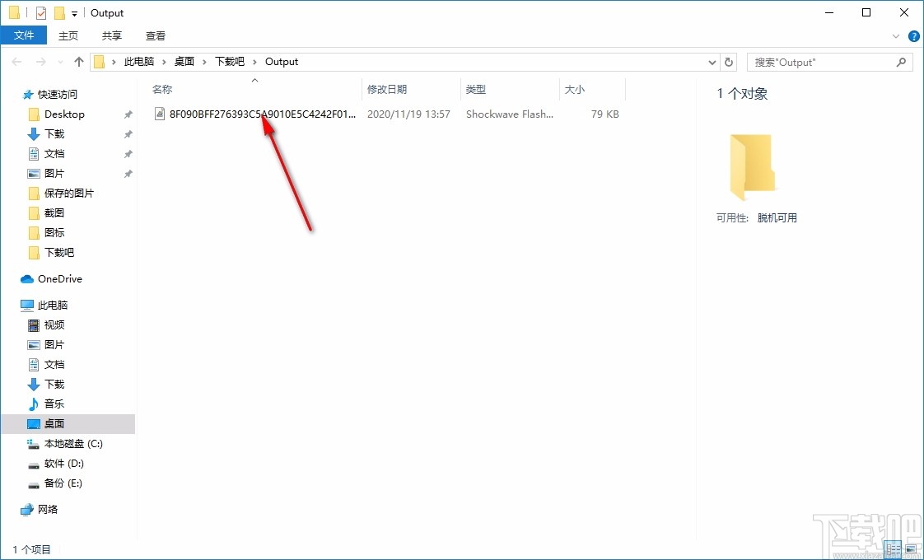This screenshot has width=924, height=560.
Task: Open the address bar history dropdown
Action: tap(712, 62)
